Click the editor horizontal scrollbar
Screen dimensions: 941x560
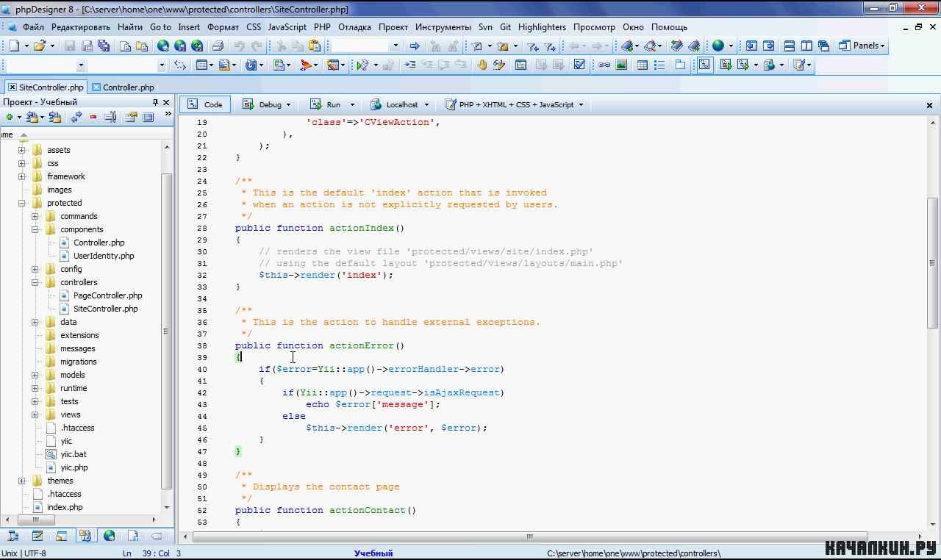(x=529, y=536)
